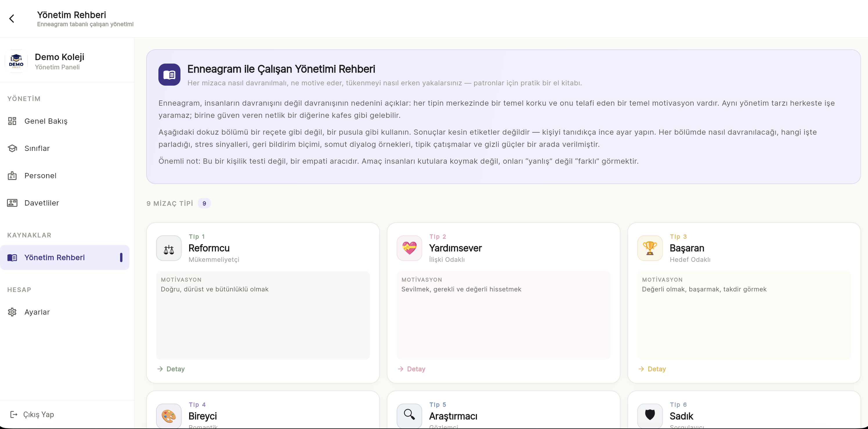Image resolution: width=868 pixels, height=429 pixels.
Task: Click the İlişki Odaklı subtitle
Action: pyautogui.click(x=447, y=259)
